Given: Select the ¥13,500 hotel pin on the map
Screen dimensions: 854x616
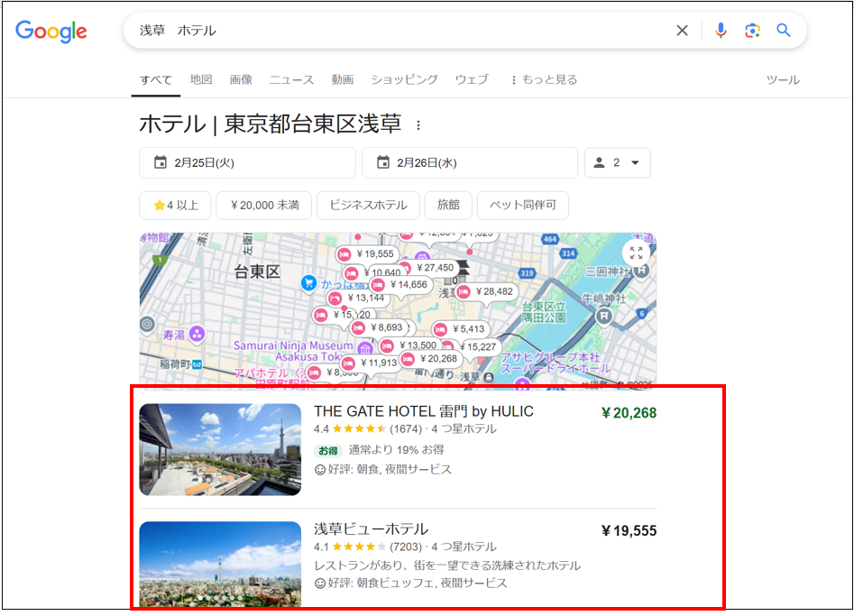Looking at the screenshot, I should coord(409,345).
